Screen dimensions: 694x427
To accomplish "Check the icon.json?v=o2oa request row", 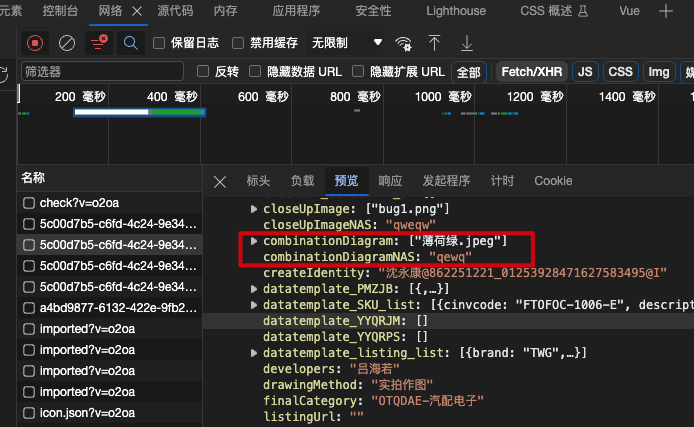I will (29, 413).
